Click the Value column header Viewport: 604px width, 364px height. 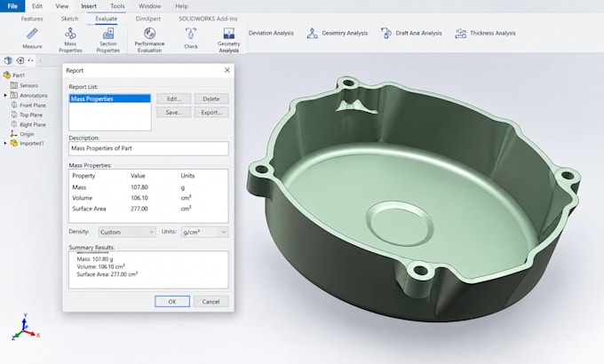[x=138, y=176]
